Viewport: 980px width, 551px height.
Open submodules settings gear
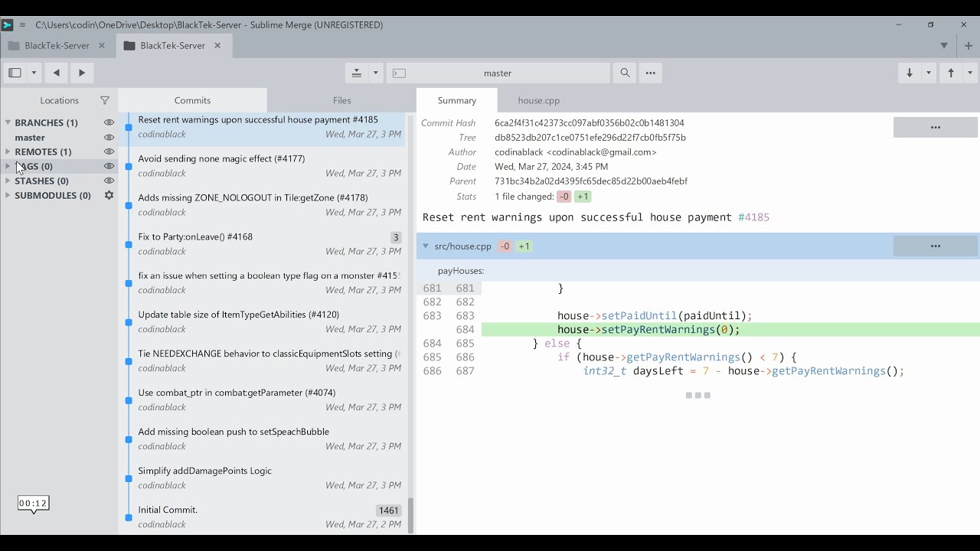pyautogui.click(x=109, y=195)
